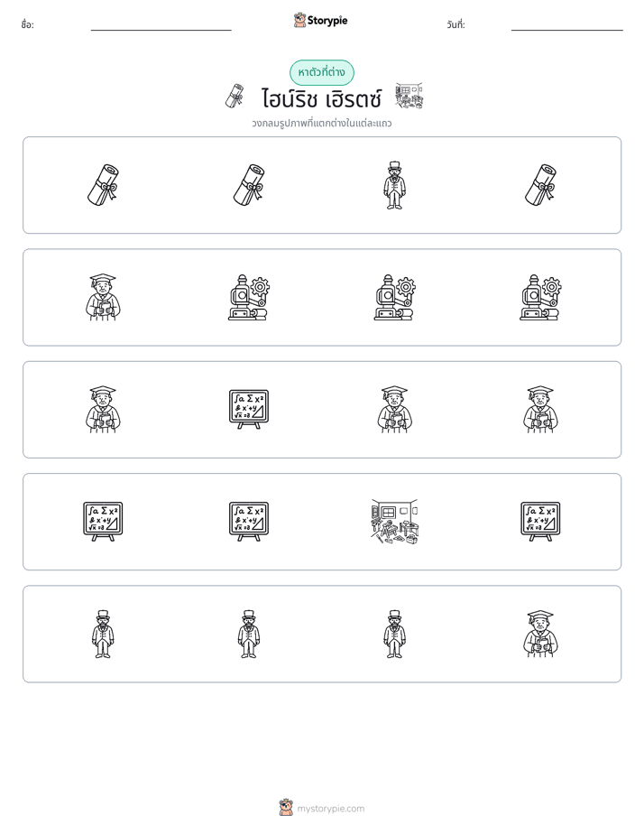This screenshot has width=644, height=834.
Task: Select the graduate figure in row two
Action: pyautogui.click(x=103, y=297)
